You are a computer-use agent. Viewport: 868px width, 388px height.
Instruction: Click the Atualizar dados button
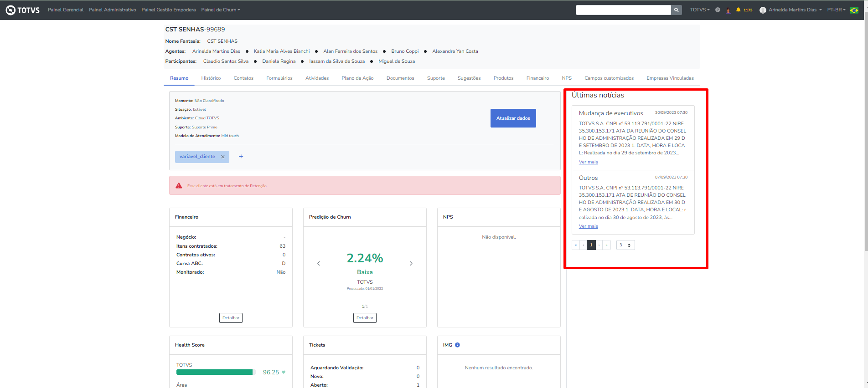pos(513,118)
